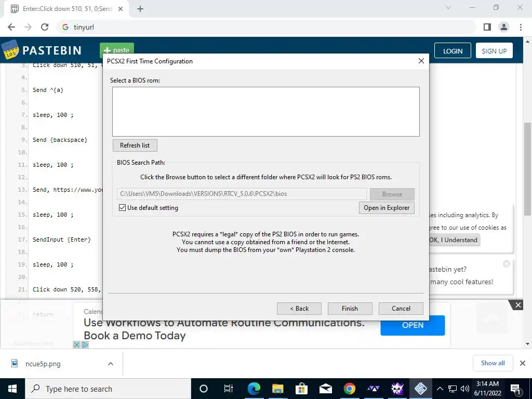The image size is (532, 399).
Task: Open Cortana circle icon on taskbar
Action: [203, 389]
